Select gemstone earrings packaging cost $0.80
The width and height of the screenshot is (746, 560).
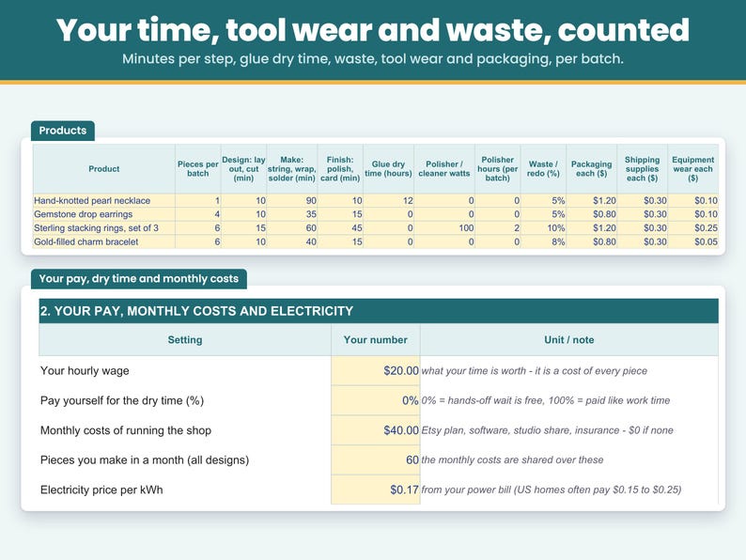click(591, 214)
